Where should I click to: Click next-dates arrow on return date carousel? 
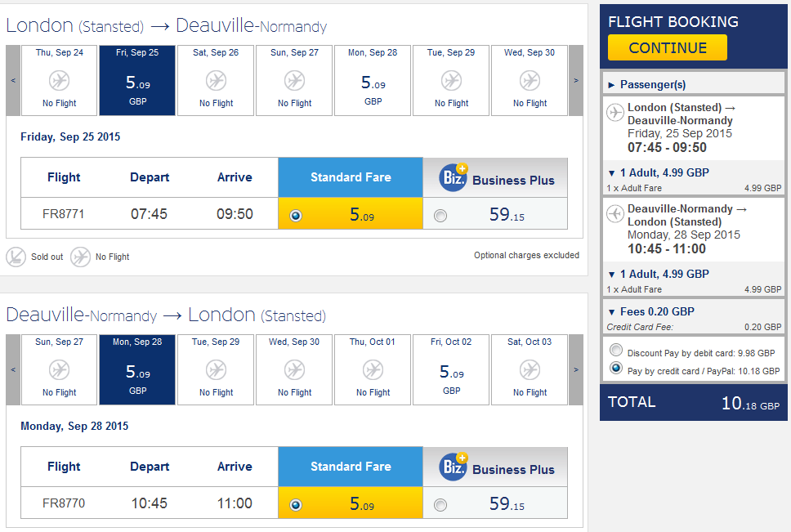(x=576, y=369)
